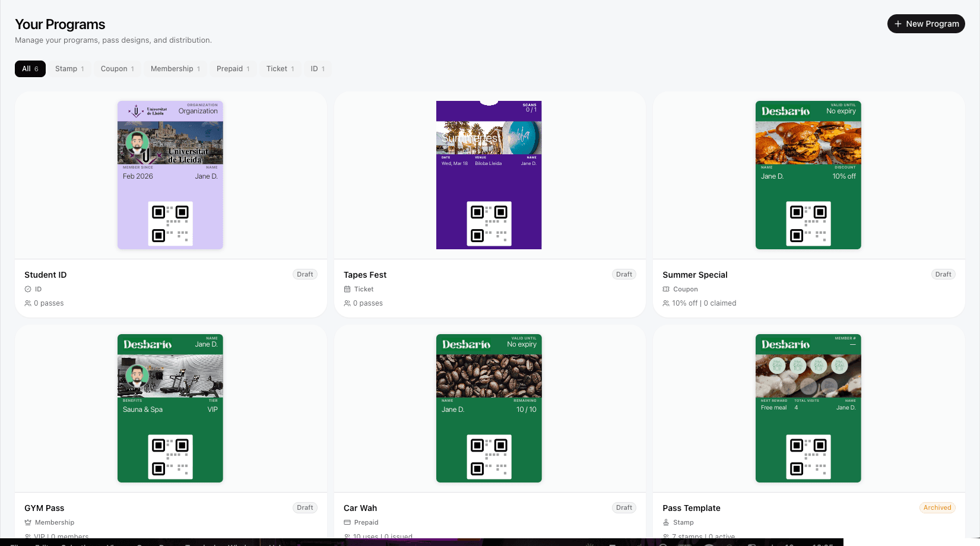Click the prepaid card icon under Car Wah
Viewport: 980px width, 546px height.
[347, 522]
